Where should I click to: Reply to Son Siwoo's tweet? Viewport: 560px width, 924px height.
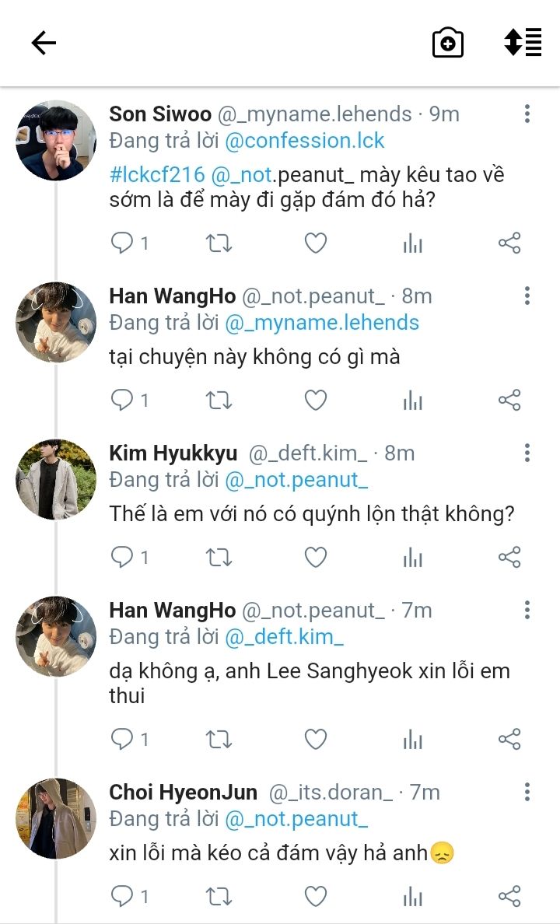(x=122, y=243)
